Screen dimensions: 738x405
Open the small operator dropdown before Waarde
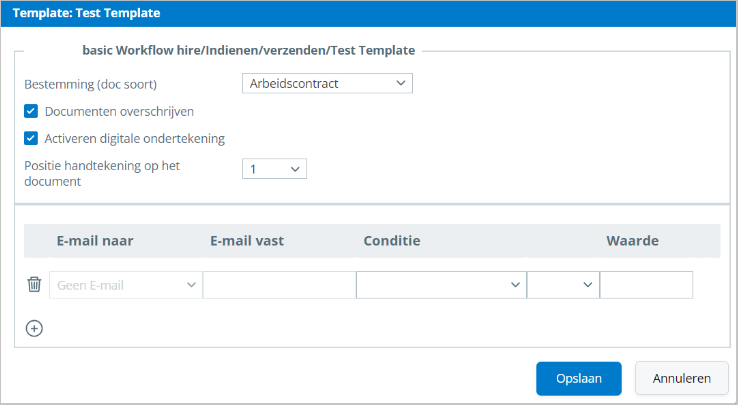pyautogui.click(x=563, y=285)
